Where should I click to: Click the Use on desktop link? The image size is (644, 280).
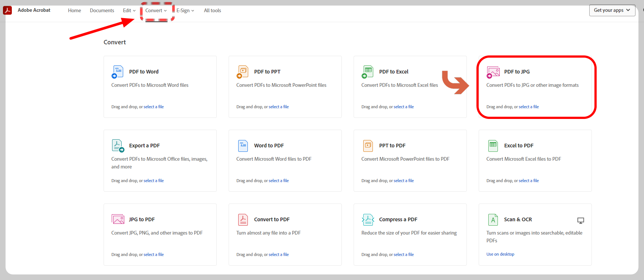coord(500,254)
